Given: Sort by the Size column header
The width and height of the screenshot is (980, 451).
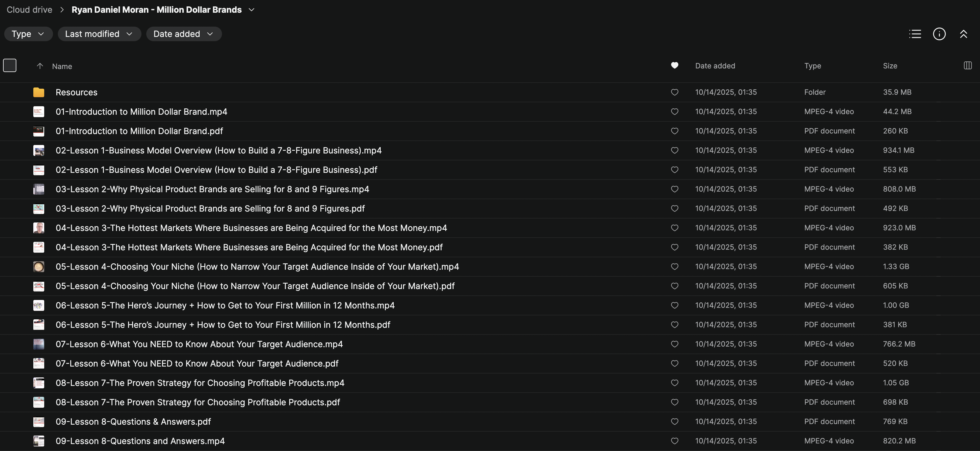Looking at the screenshot, I should click(x=890, y=66).
